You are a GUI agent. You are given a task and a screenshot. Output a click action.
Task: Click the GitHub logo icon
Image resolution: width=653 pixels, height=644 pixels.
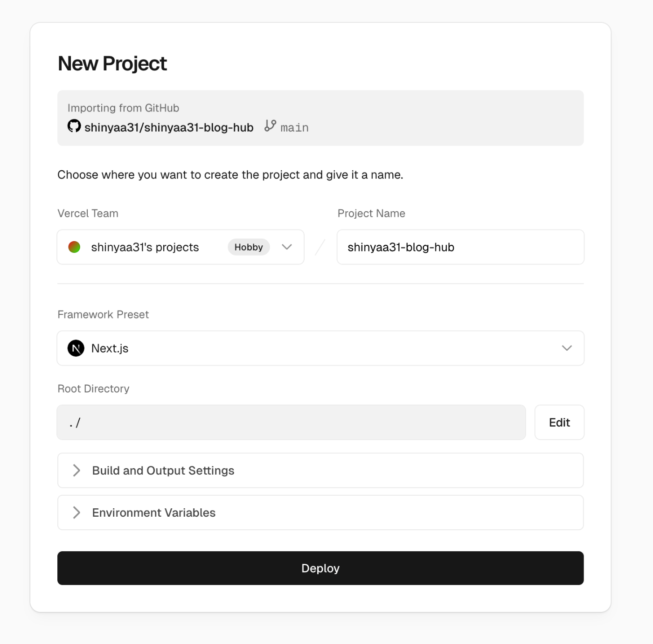pyautogui.click(x=74, y=126)
